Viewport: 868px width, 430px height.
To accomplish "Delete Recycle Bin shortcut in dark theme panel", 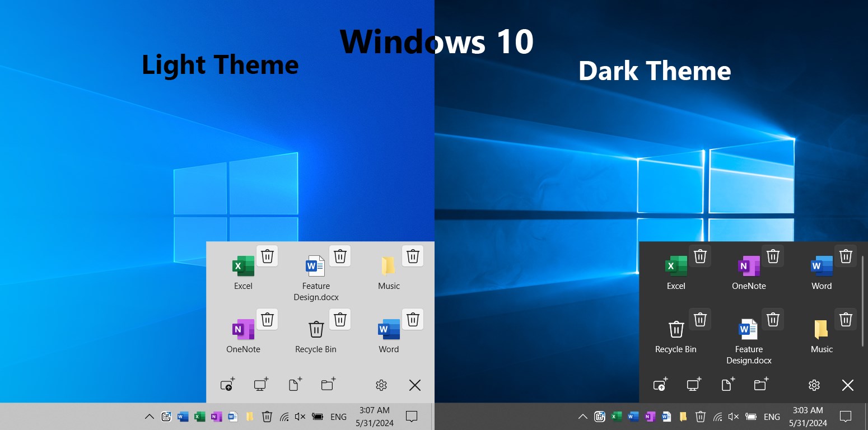I will 700,319.
